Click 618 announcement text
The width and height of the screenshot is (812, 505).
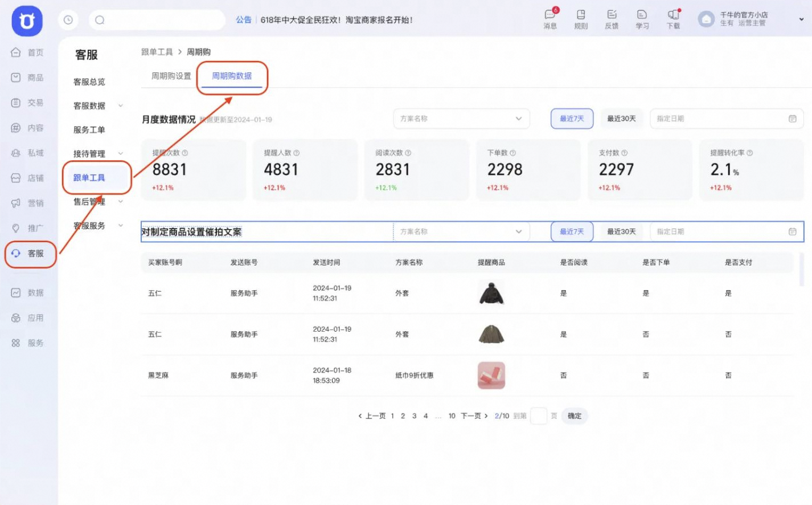point(337,20)
